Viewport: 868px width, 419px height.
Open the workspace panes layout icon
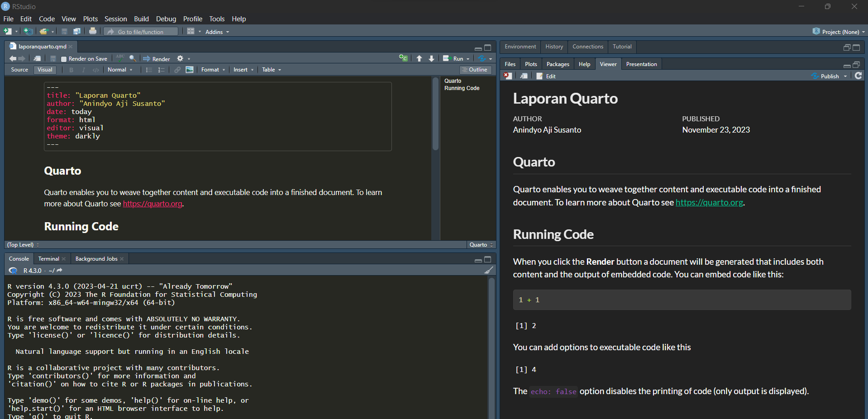click(x=191, y=31)
